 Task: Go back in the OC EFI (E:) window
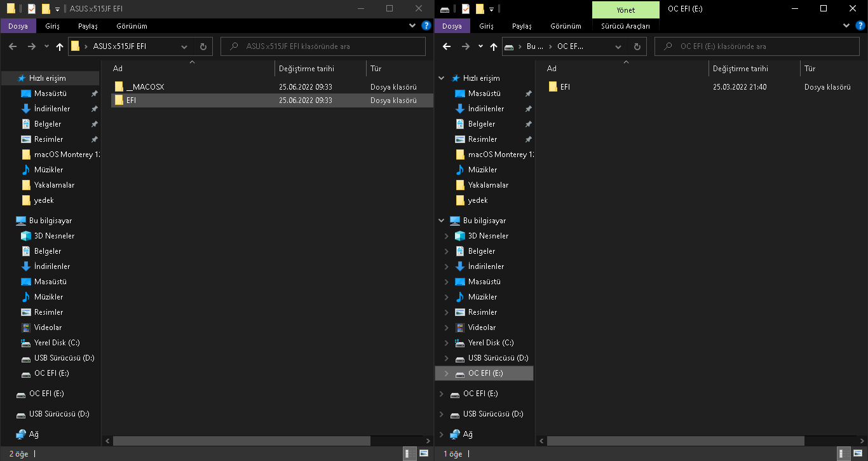447,46
